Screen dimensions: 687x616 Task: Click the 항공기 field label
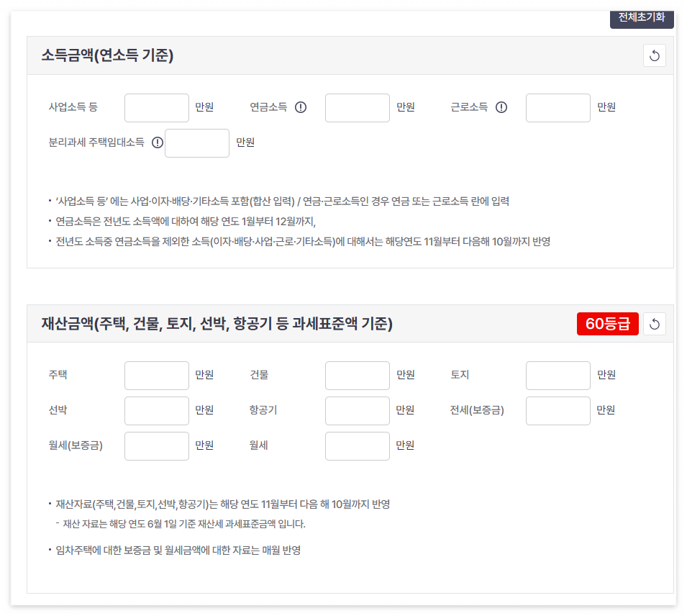[263, 410]
